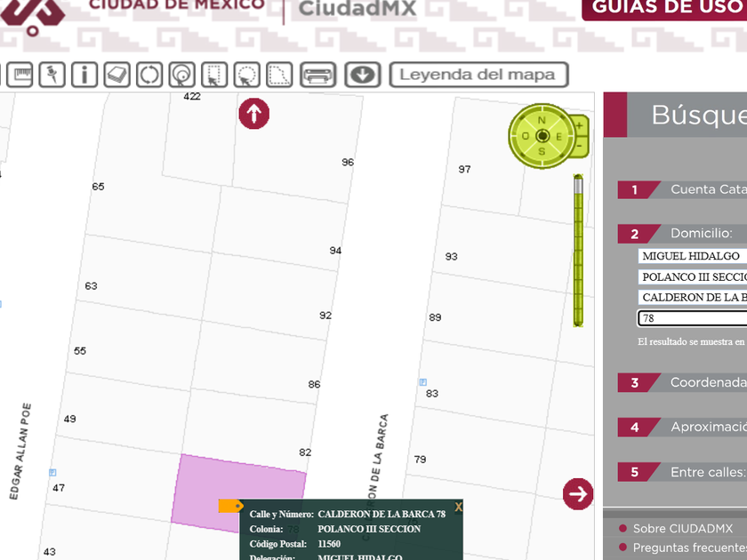Click the download arrow icon
Screen dimensions: 747x560
pos(363,75)
